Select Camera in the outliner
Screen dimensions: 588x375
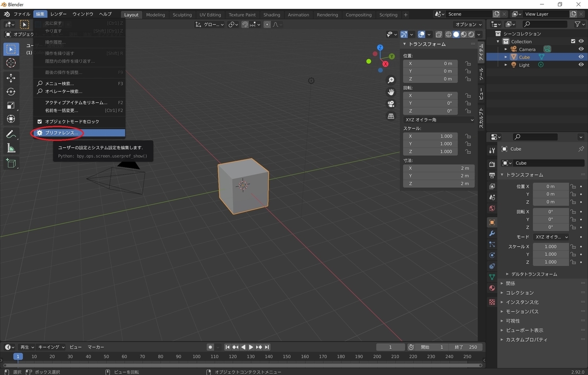(527, 49)
